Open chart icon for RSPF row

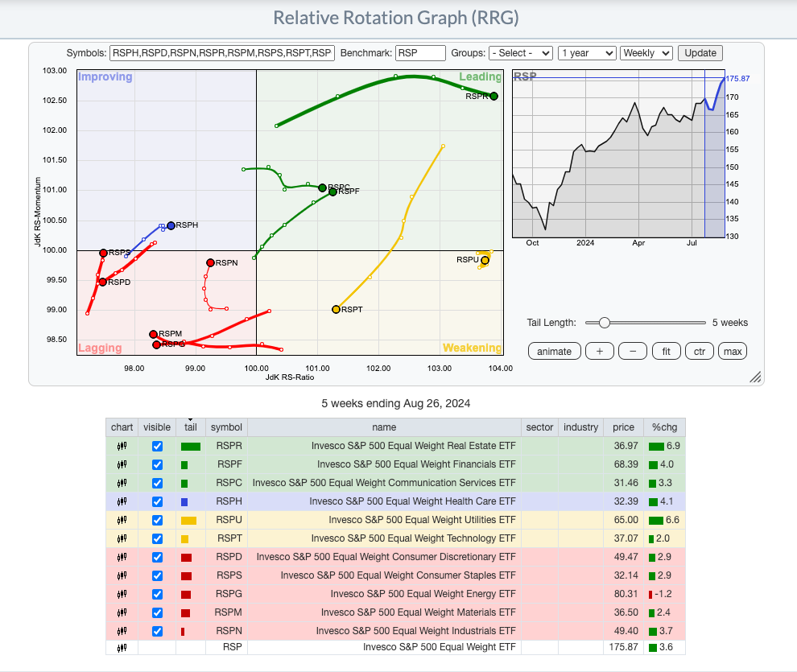click(122, 464)
